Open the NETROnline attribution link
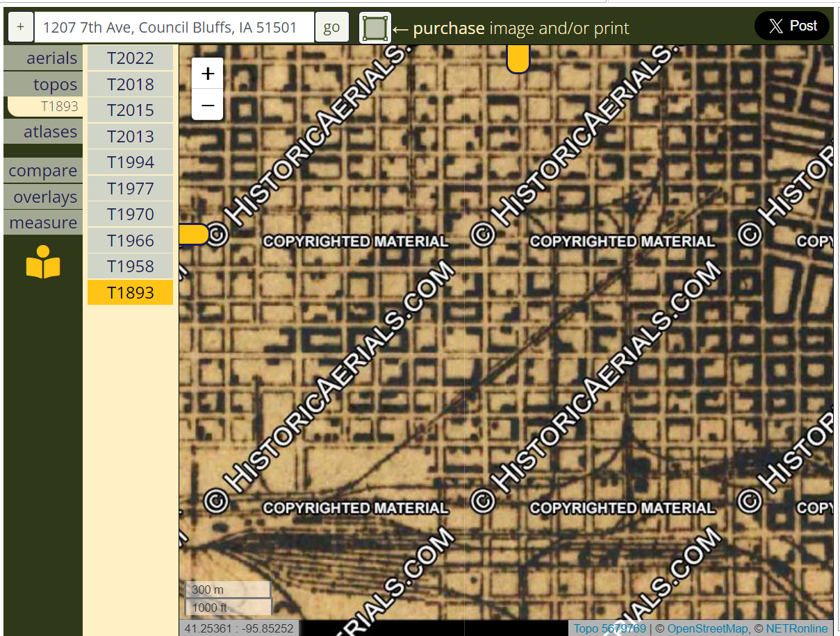Viewport: 840px width, 636px height. pyautogui.click(x=797, y=628)
